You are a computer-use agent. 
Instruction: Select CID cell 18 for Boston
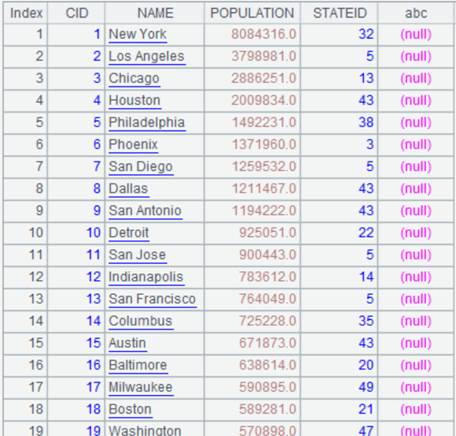coord(93,409)
